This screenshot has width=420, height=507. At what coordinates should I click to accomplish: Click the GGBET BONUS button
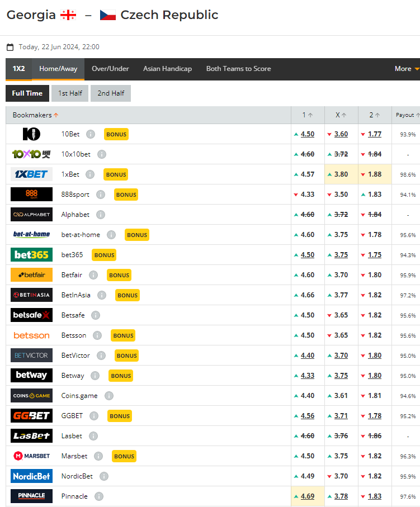(119, 416)
